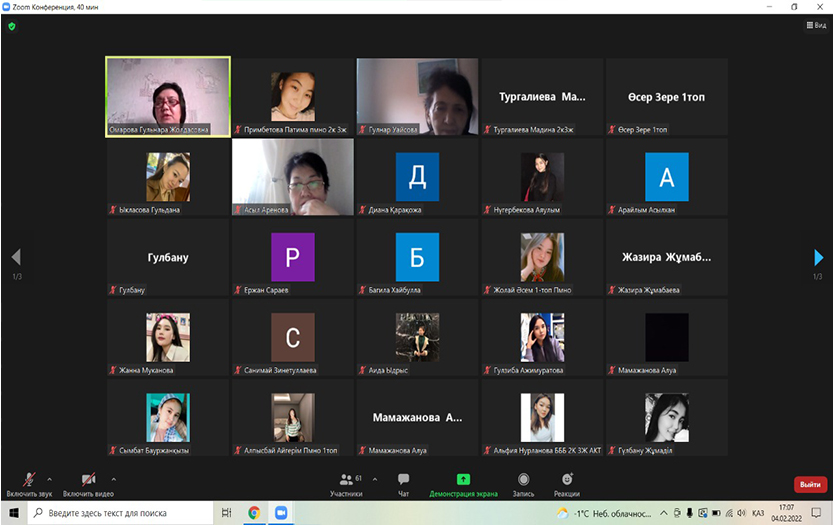Open Реакции reactions menu

coord(567,483)
